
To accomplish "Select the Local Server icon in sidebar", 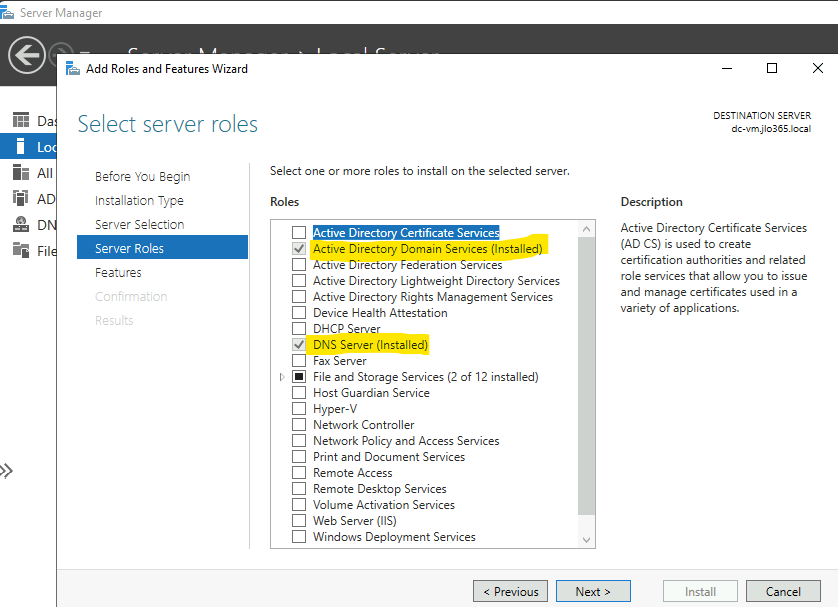I will click(x=21, y=146).
